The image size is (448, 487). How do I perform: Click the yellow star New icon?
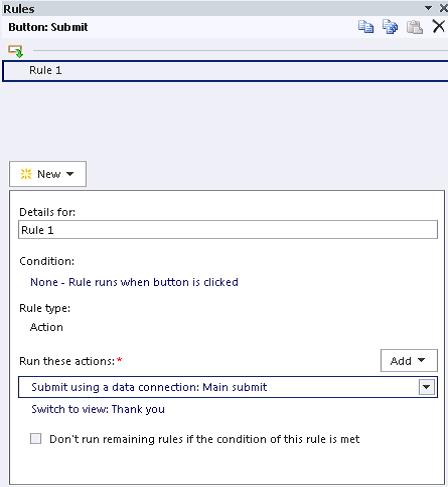tap(26, 174)
